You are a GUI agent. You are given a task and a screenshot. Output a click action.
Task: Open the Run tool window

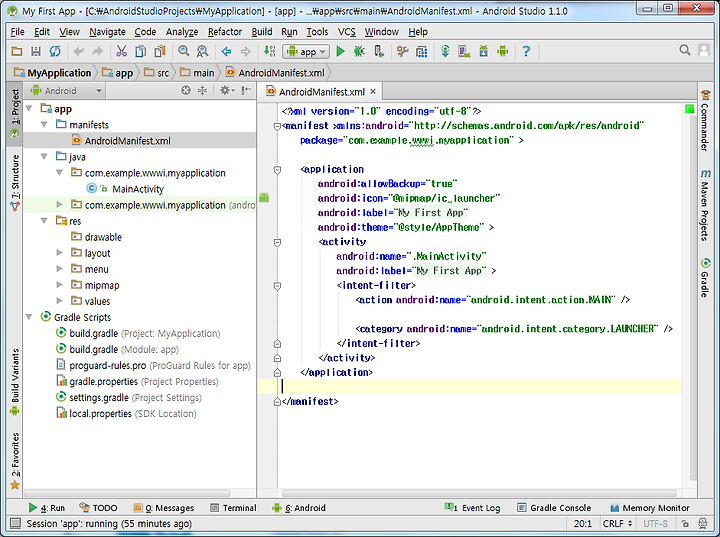click(47, 508)
